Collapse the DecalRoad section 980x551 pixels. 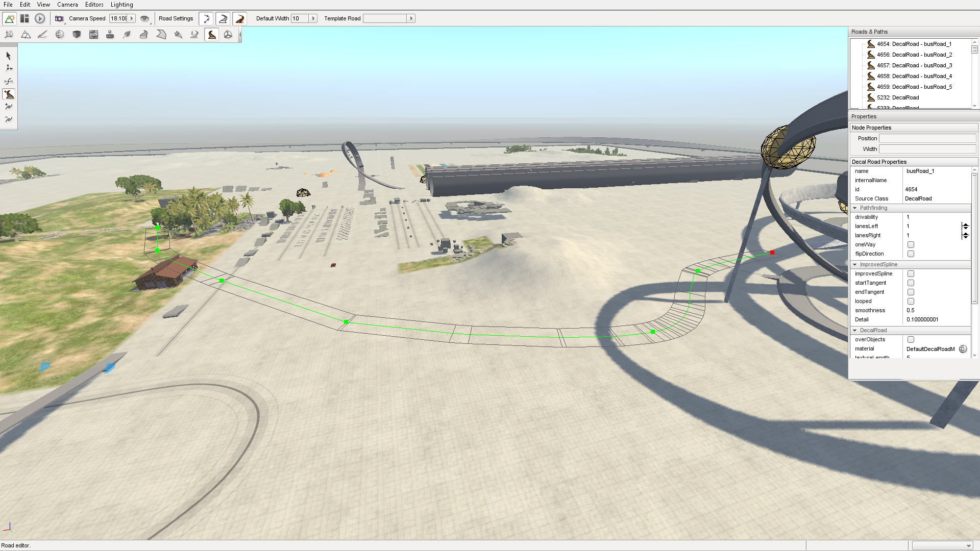coord(855,331)
